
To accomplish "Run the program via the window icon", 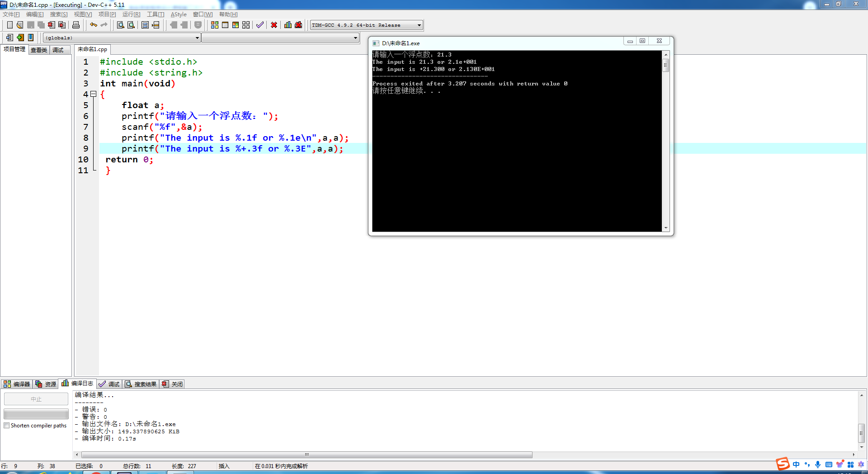I will tap(225, 25).
